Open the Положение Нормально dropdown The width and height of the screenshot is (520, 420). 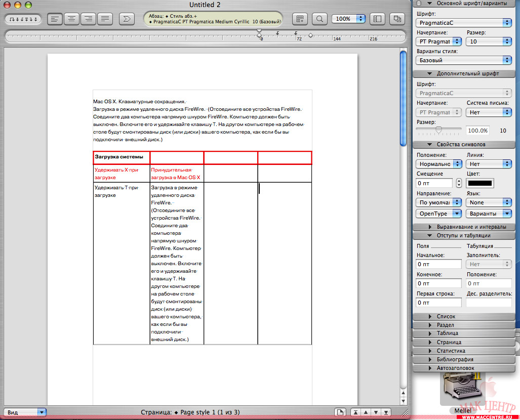[x=439, y=164]
